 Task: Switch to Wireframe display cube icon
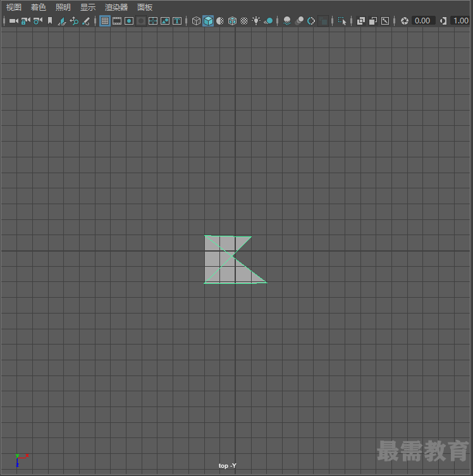point(196,21)
